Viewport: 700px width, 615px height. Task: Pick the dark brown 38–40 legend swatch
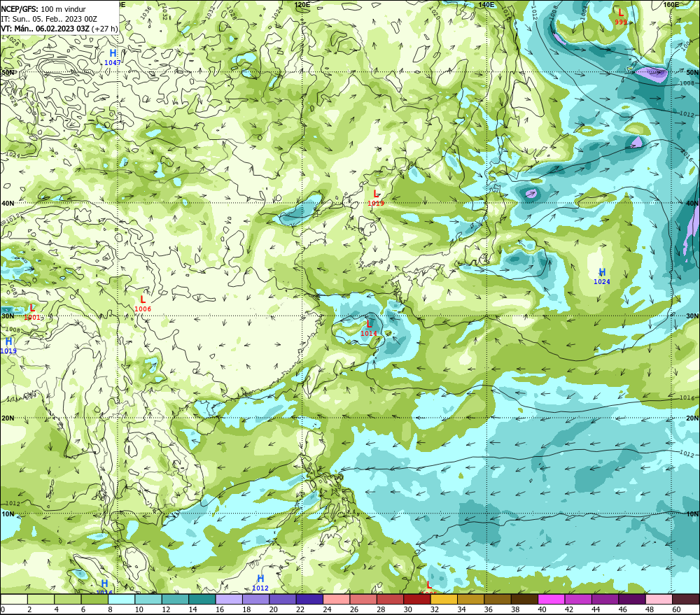(x=524, y=599)
